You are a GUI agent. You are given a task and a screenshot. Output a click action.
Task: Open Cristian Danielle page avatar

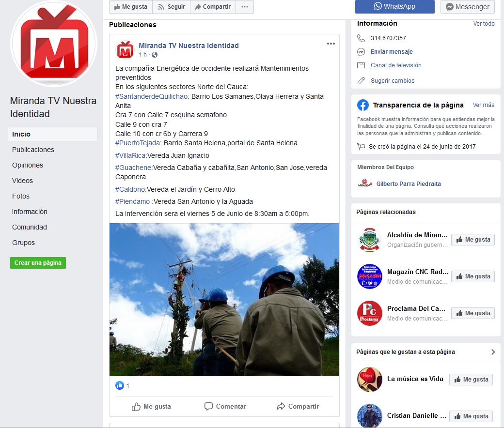click(x=370, y=416)
